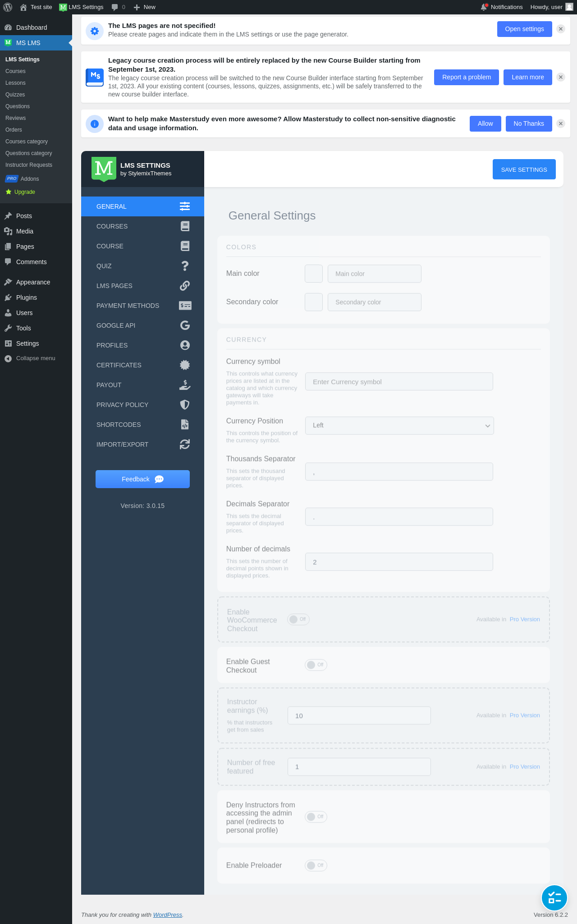Click Allow button for diagnostics

485,124
